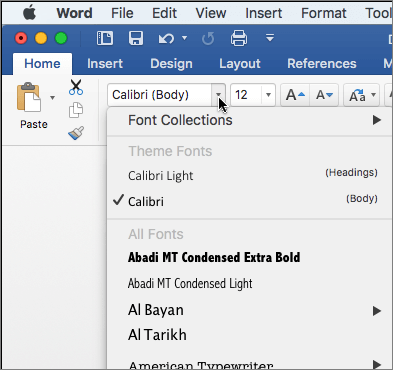Decrease font size with the shrink icon
Image resolution: width=393 pixels, height=370 pixels.
pos(324,95)
